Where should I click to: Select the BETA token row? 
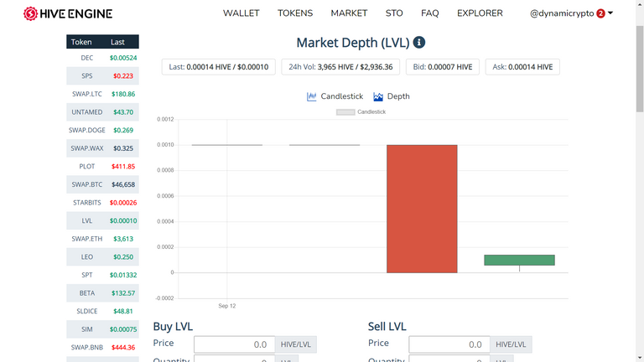tap(102, 293)
